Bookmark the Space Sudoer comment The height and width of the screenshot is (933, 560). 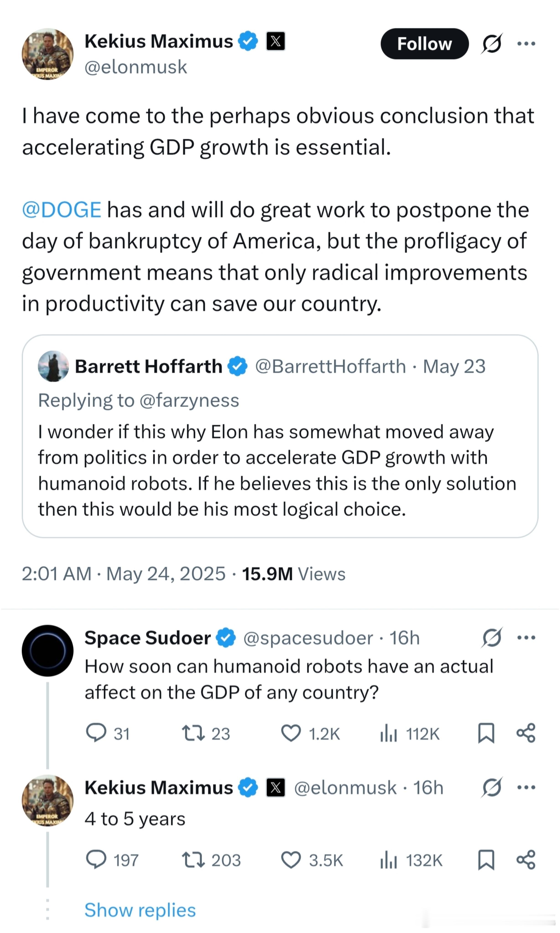coord(486,733)
